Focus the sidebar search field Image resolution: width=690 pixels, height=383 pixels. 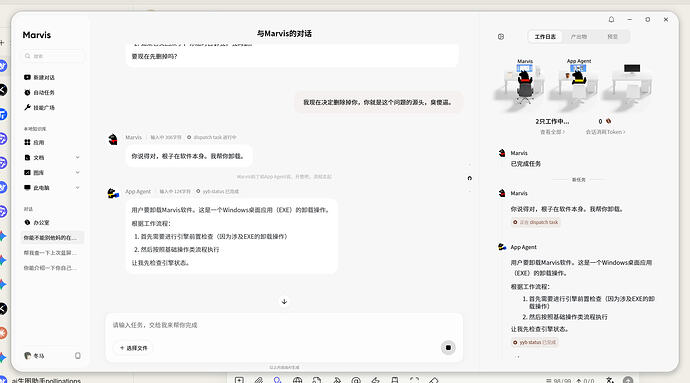[x=52, y=56]
